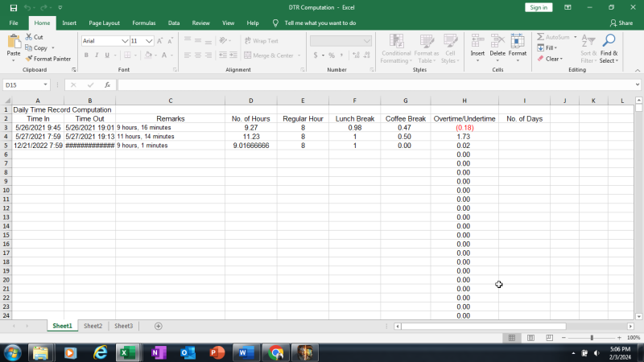The image size is (644, 362).
Task: Click the Delete cells icon
Action: pos(497,42)
